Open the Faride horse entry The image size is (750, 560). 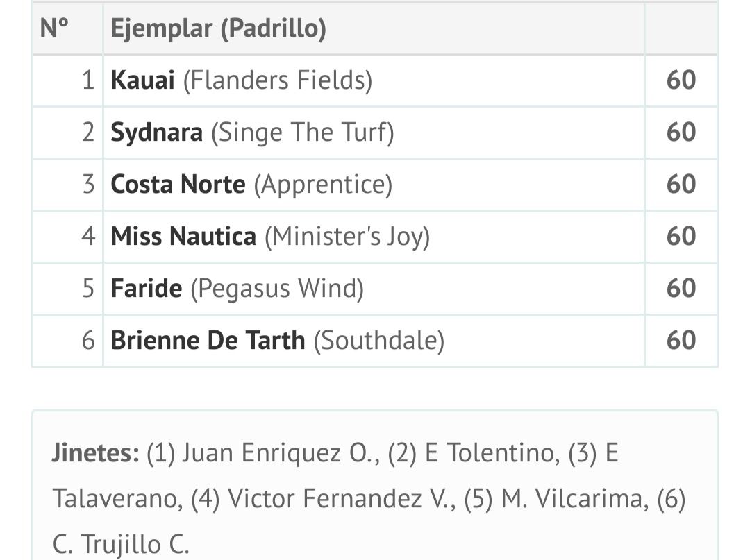point(146,289)
